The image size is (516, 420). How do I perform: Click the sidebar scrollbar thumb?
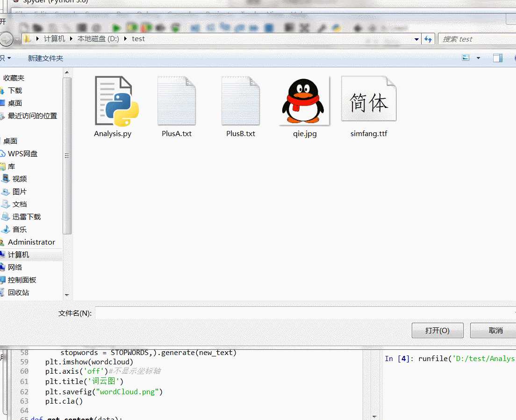67,156
